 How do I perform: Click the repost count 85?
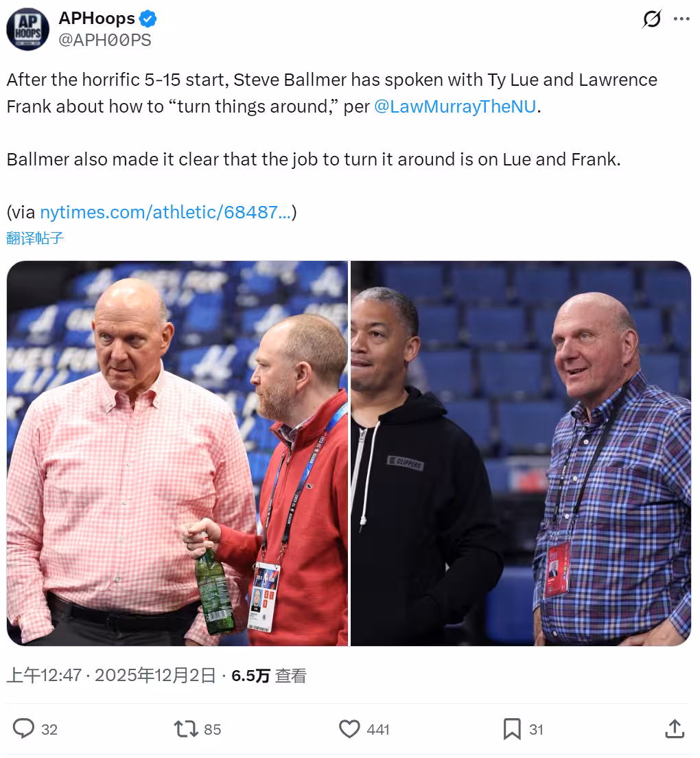(213, 729)
